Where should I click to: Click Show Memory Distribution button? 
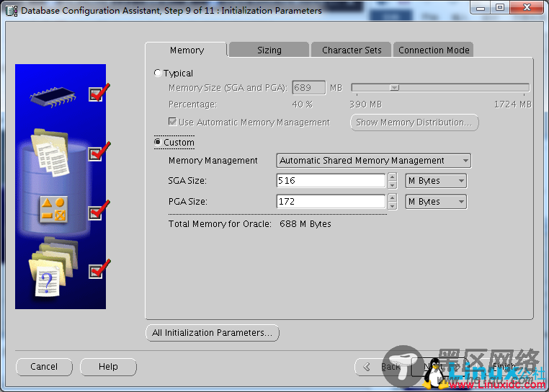click(x=414, y=122)
